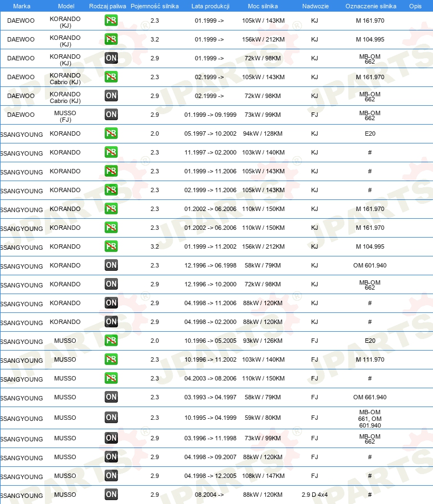The image size is (433, 504).
Task: Click petrol icon in Daewoo Korando (KJ) 2.3 row
Action: click(x=111, y=20)
